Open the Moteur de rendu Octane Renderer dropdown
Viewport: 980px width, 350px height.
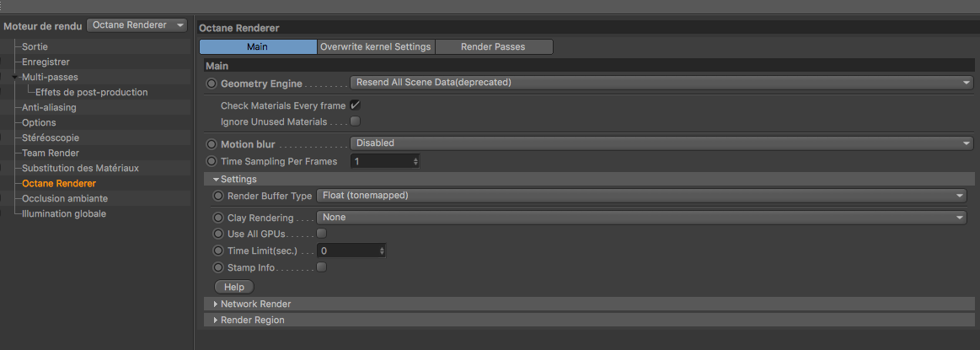(x=137, y=25)
